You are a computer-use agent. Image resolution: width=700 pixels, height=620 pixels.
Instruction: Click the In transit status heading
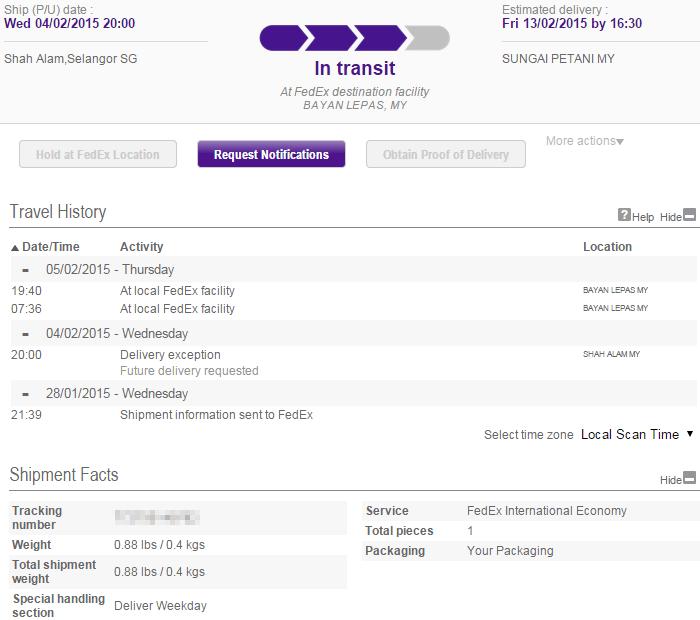(354, 68)
